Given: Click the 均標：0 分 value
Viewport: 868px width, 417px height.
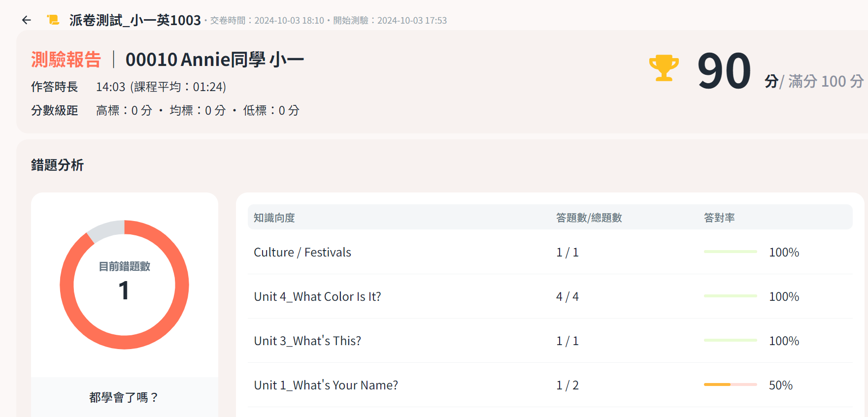Looking at the screenshot, I should 198,110.
